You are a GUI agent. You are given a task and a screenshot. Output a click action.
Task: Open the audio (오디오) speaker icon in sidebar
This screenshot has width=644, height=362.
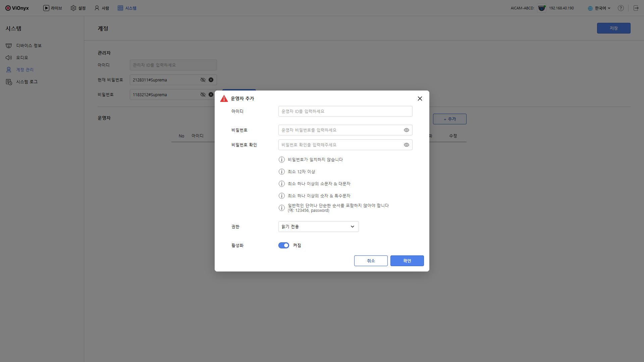pyautogui.click(x=9, y=58)
